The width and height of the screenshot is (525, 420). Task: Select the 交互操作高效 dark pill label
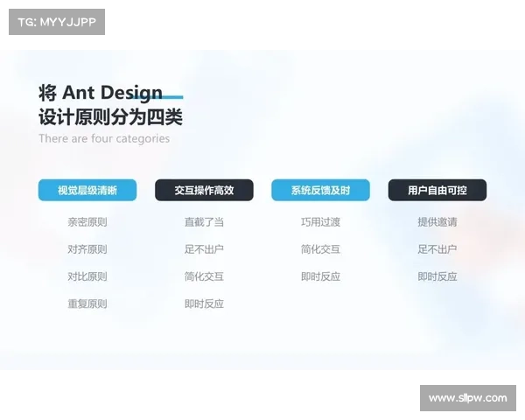click(x=204, y=190)
